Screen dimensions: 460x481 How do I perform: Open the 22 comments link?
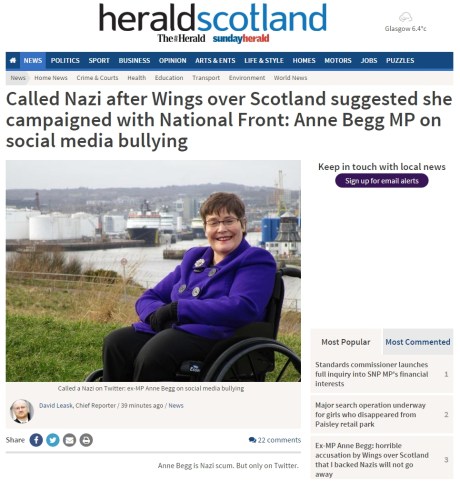coord(275,440)
